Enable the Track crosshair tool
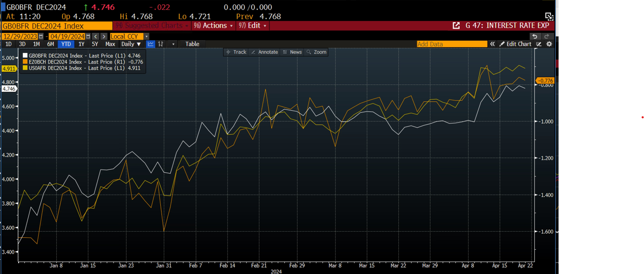644x274 pixels. click(236, 52)
